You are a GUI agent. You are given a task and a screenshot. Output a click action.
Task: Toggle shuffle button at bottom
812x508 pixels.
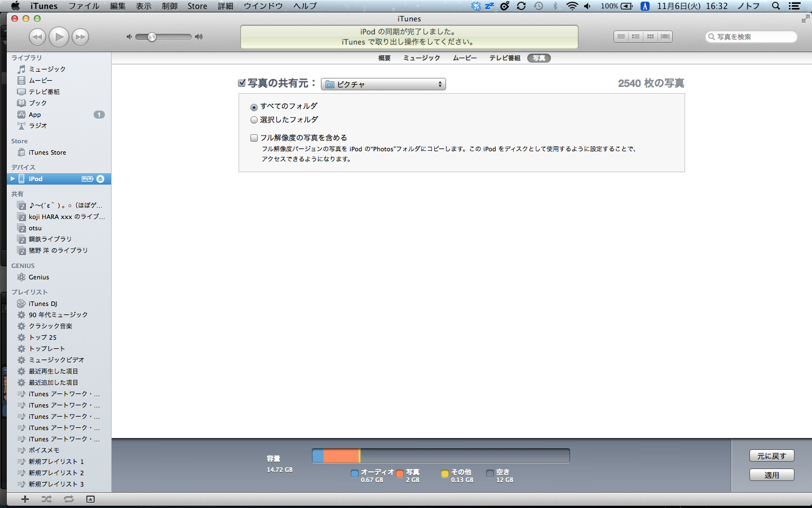click(46, 499)
